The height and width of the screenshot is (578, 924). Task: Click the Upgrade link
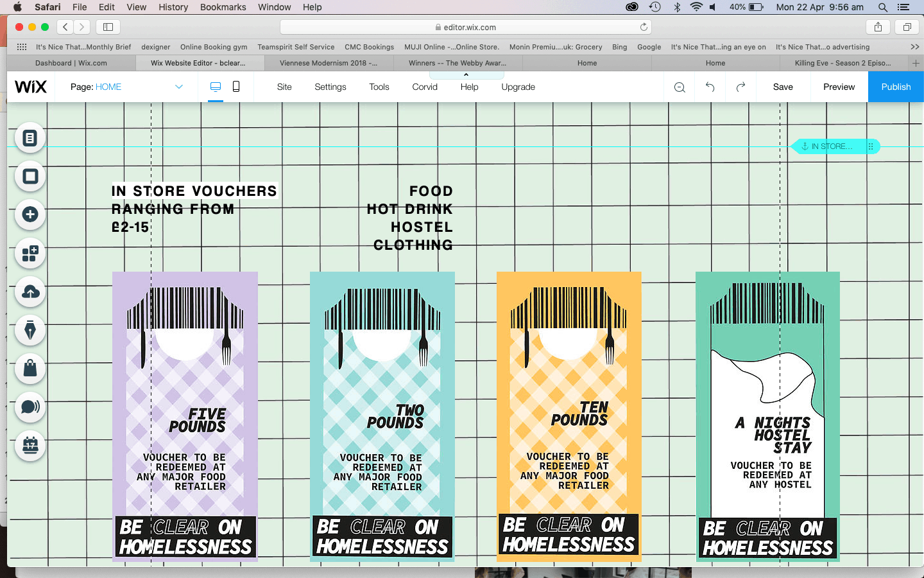click(518, 87)
